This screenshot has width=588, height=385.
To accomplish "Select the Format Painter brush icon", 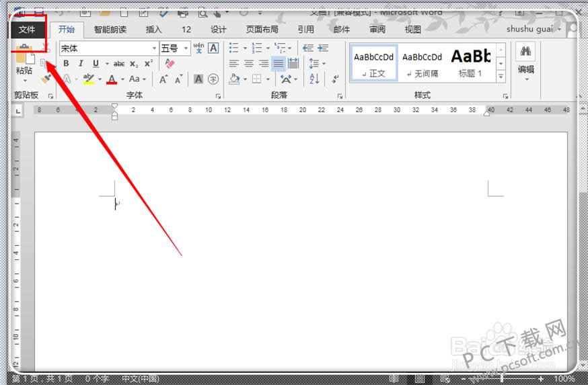I will (x=46, y=79).
